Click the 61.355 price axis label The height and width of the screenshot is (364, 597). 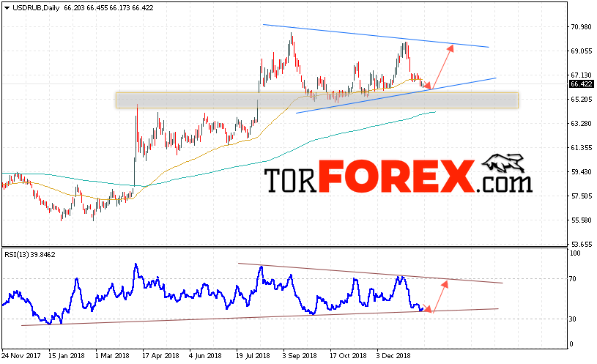(581, 148)
